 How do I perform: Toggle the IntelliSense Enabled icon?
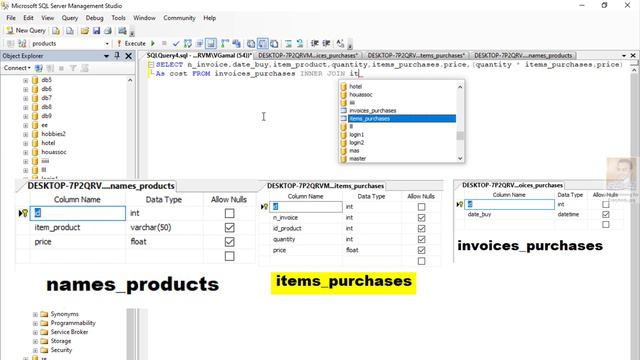tap(211, 43)
